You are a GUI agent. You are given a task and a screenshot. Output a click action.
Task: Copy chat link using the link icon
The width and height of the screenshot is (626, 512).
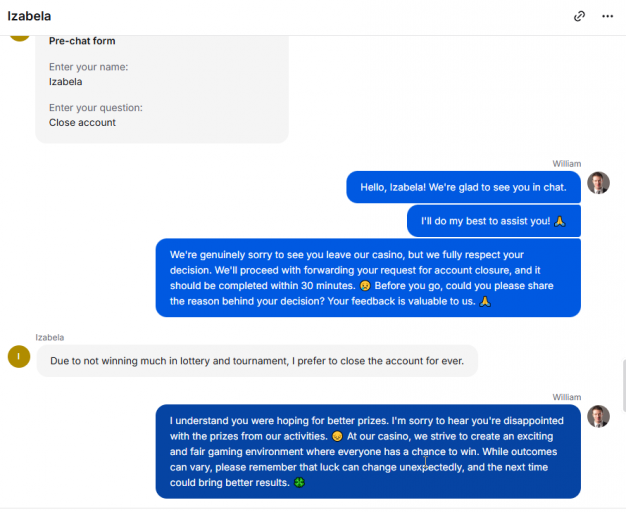tap(579, 16)
